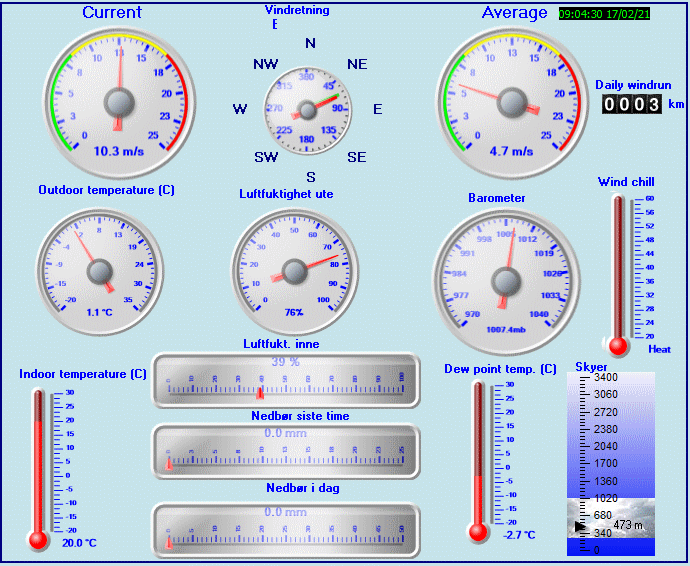Viewport: 690px width, 566px height.
Task: Click the Nedbør i dag rain bar
Action: 286,529
